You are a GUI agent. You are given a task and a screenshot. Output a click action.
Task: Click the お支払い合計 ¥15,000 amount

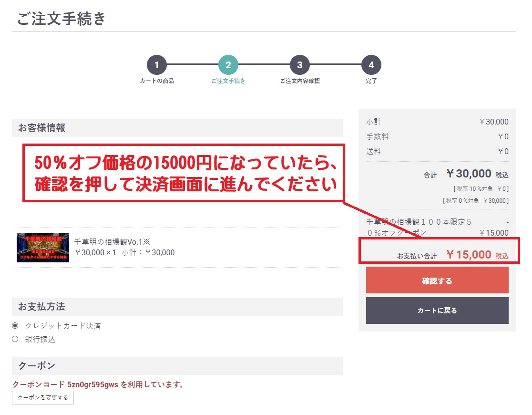point(469,255)
